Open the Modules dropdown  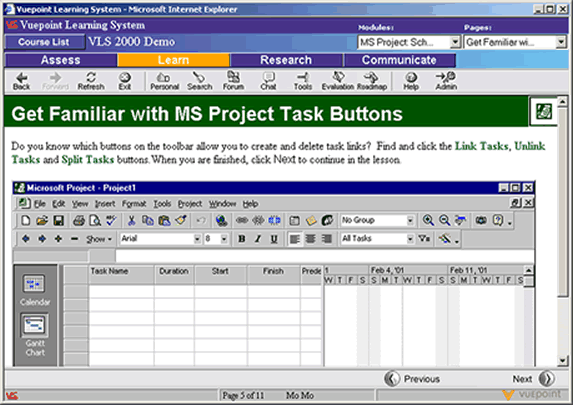coord(455,42)
